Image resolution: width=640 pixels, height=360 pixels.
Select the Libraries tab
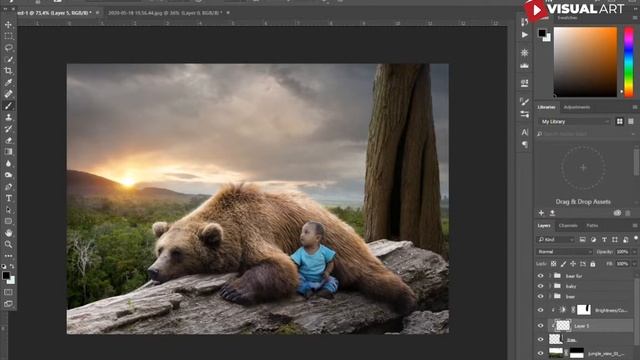coord(546,107)
